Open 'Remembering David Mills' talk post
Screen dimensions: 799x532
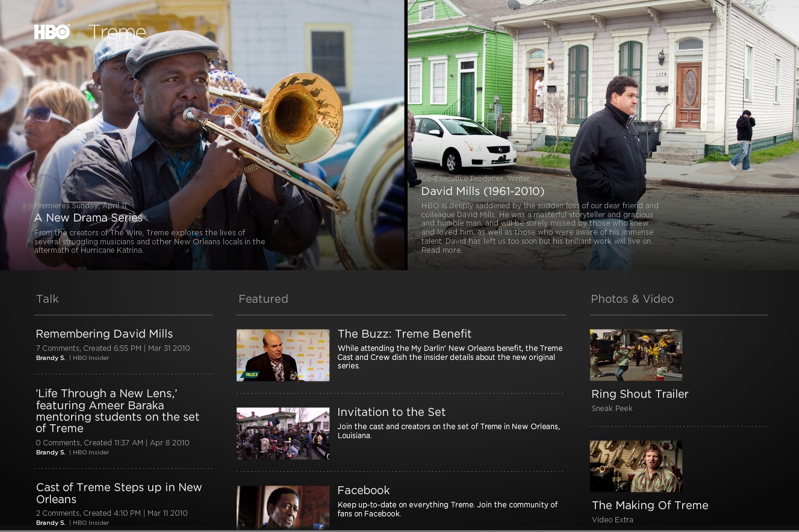click(x=104, y=334)
